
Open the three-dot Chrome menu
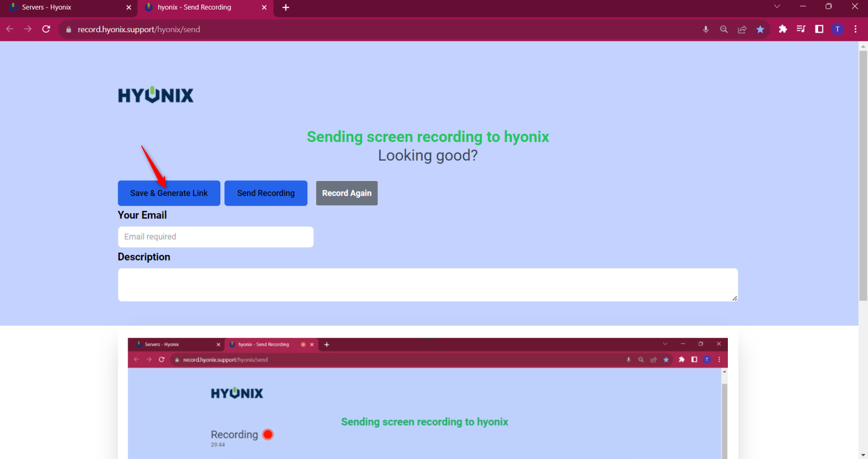coord(856,29)
